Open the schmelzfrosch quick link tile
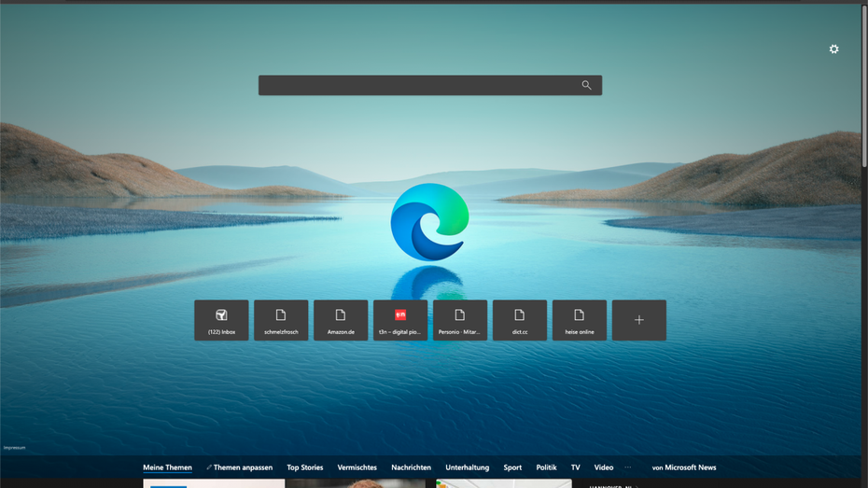 point(281,320)
